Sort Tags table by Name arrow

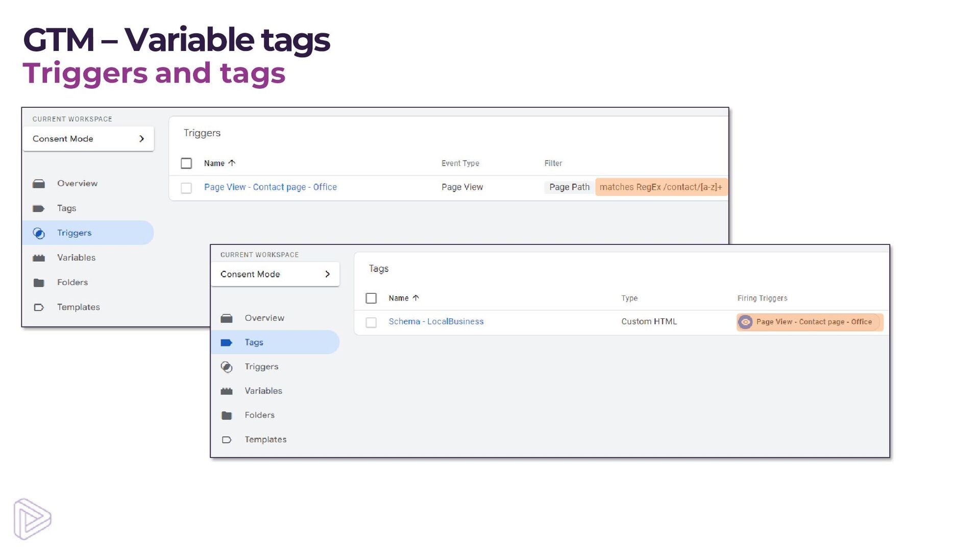tap(415, 298)
